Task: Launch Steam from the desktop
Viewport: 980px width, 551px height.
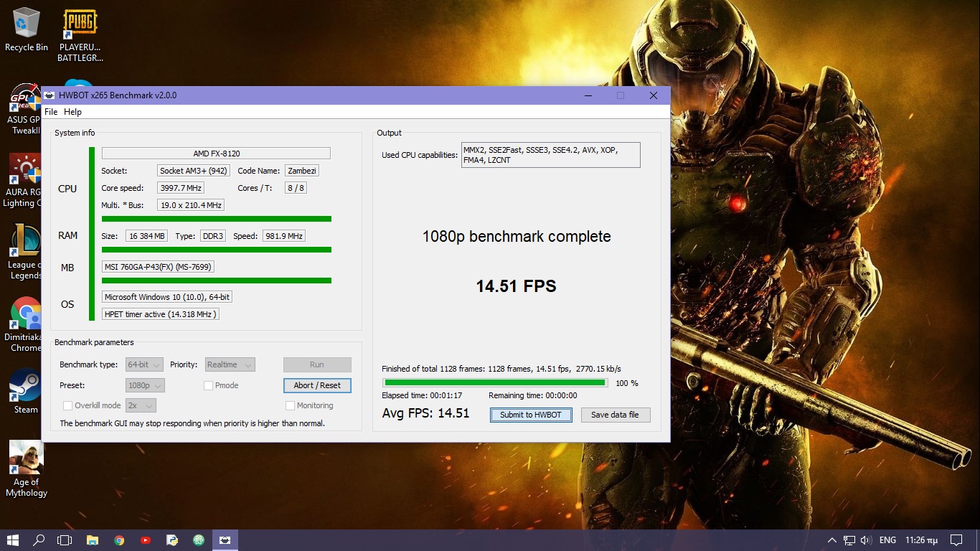Action: click(x=26, y=392)
